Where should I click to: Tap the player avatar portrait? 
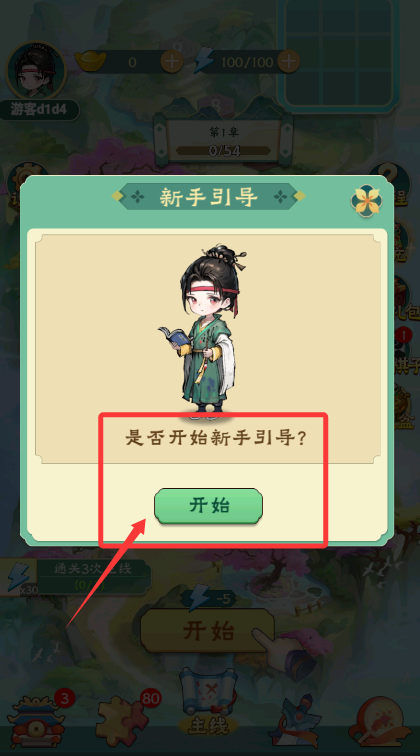click(x=35, y=71)
